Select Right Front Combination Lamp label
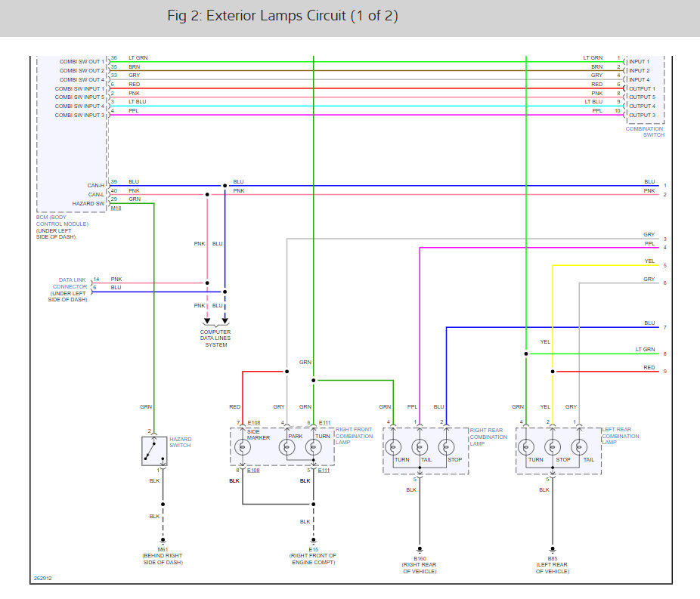Viewport: 700px width, 599px height. (x=354, y=436)
